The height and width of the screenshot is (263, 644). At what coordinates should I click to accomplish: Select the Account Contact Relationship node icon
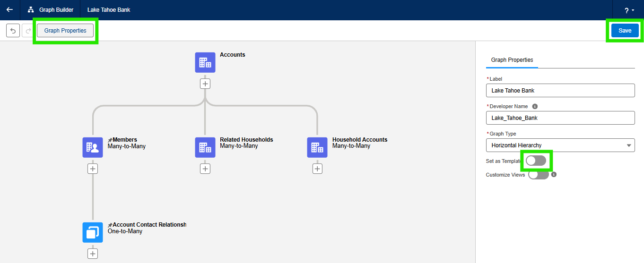(93, 232)
